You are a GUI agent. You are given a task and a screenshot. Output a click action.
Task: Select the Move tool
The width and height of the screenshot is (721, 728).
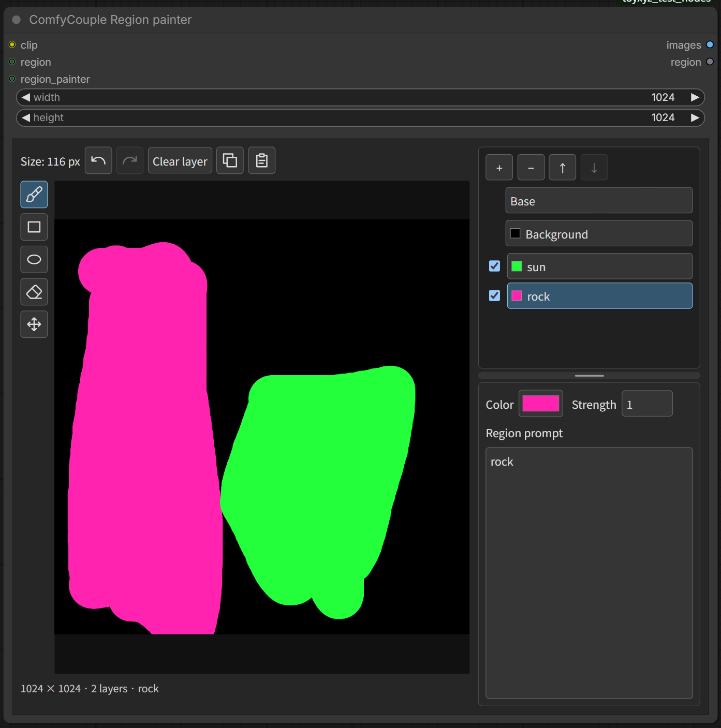click(x=34, y=324)
